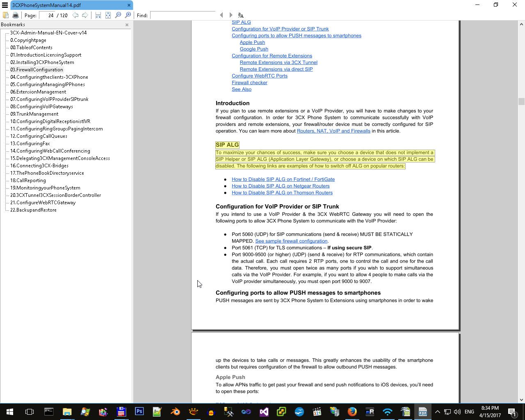The image size is (525, 420).
Task: Open bookmark 21.ConfigureWebRTCGateway
Action: click(x=43, y=203)
